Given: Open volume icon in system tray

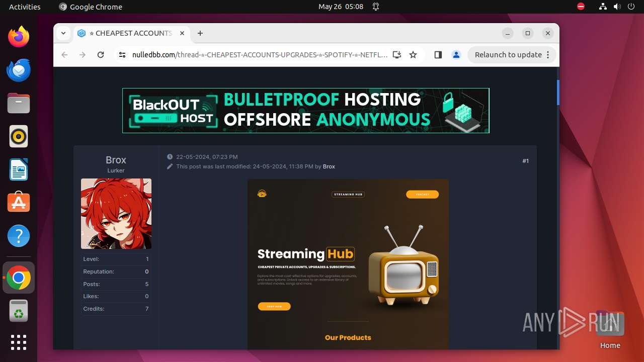Looking at the screenshot, I should pyautogui.click(x=617, y=7).
